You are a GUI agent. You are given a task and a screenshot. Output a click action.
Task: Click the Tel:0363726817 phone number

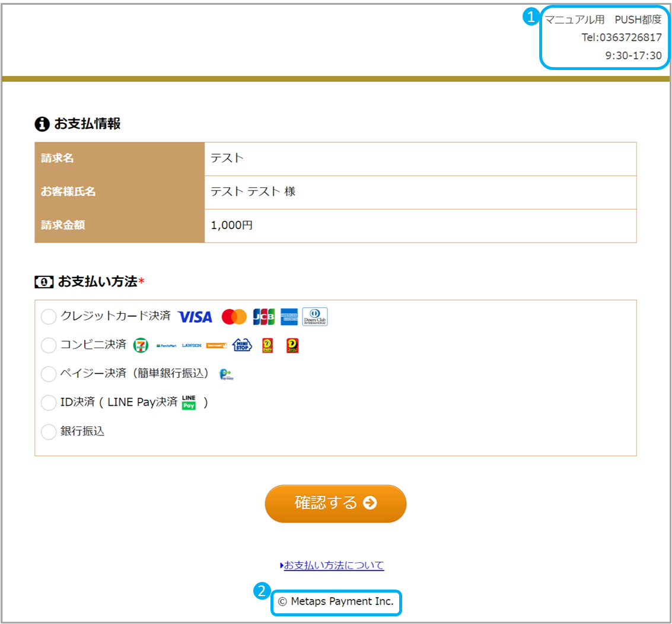622,37
